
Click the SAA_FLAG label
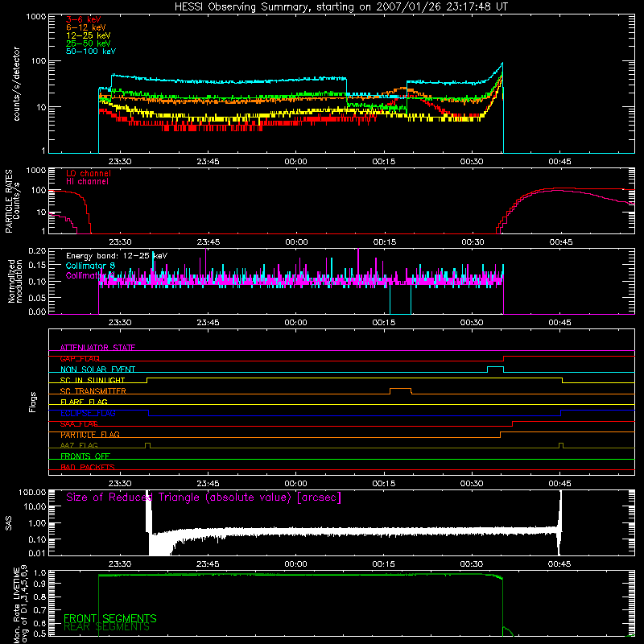tap(79, 424)
